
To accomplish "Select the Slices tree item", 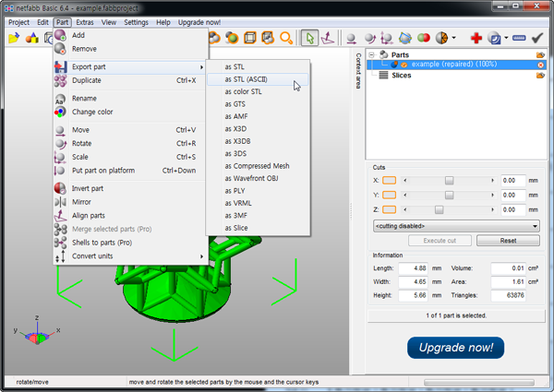I will click(x=401, y=75).
